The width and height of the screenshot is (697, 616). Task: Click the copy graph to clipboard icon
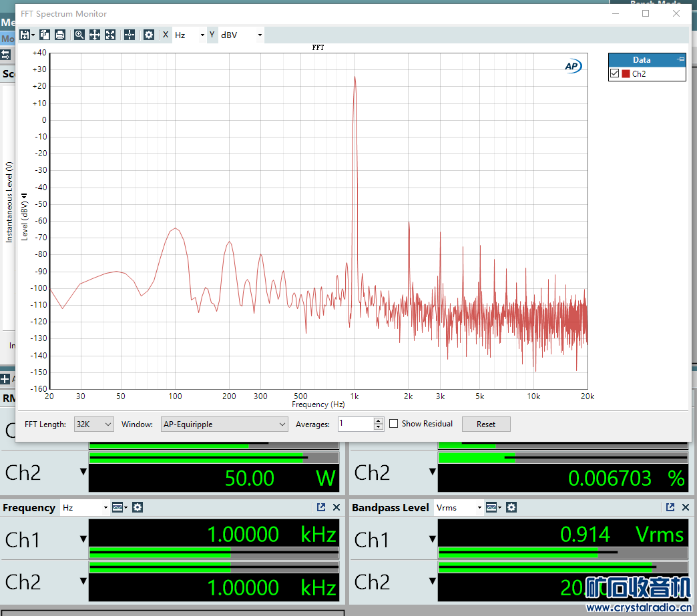coord(45,35)
